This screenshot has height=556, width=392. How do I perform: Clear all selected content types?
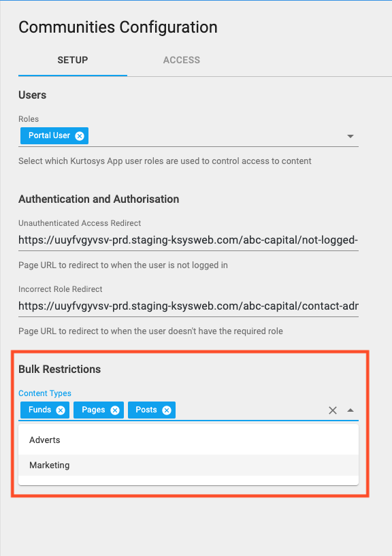coord(332,410)
